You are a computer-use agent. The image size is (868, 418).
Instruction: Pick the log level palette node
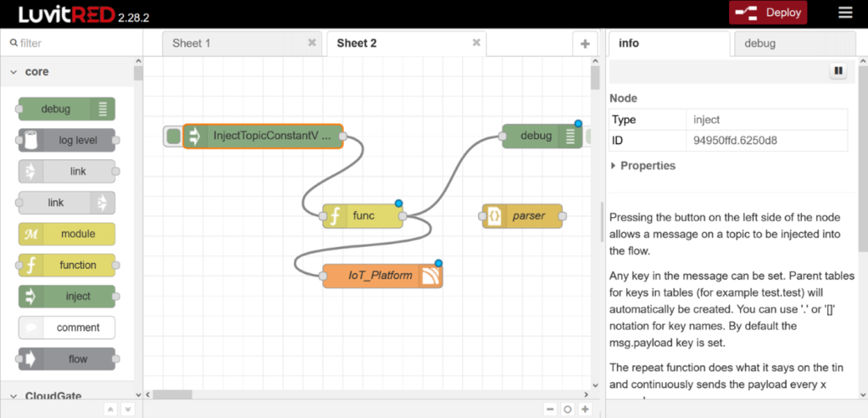pyautogui.click(x=67, y=140)
